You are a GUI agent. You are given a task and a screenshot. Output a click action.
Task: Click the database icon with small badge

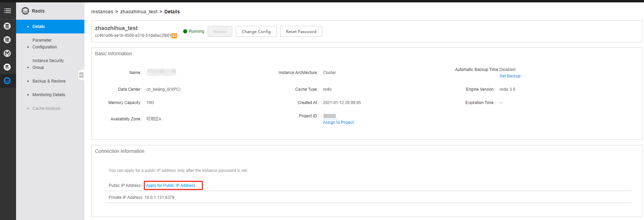[x=7, y=67]
